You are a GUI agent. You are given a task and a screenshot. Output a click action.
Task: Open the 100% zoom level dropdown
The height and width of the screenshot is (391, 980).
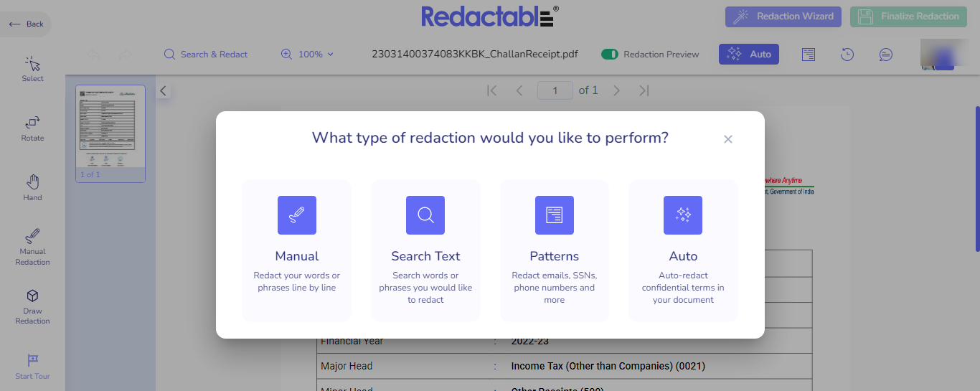tap(316, 55)
